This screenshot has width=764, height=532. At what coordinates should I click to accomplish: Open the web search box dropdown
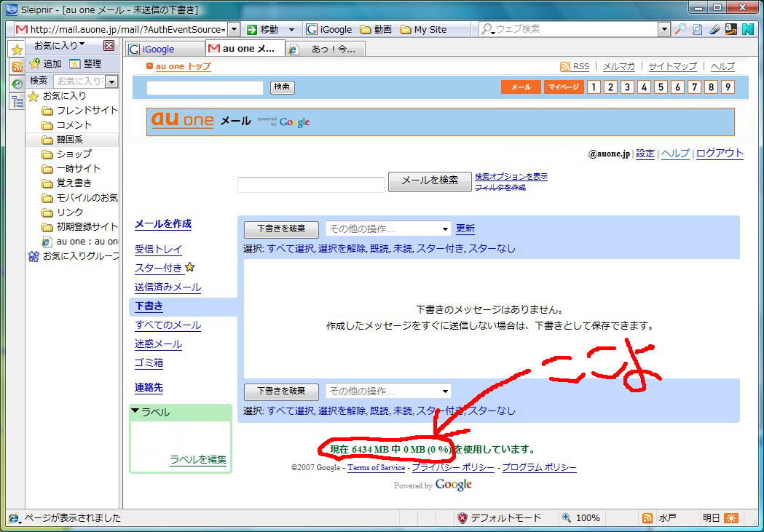click(663, 29)
